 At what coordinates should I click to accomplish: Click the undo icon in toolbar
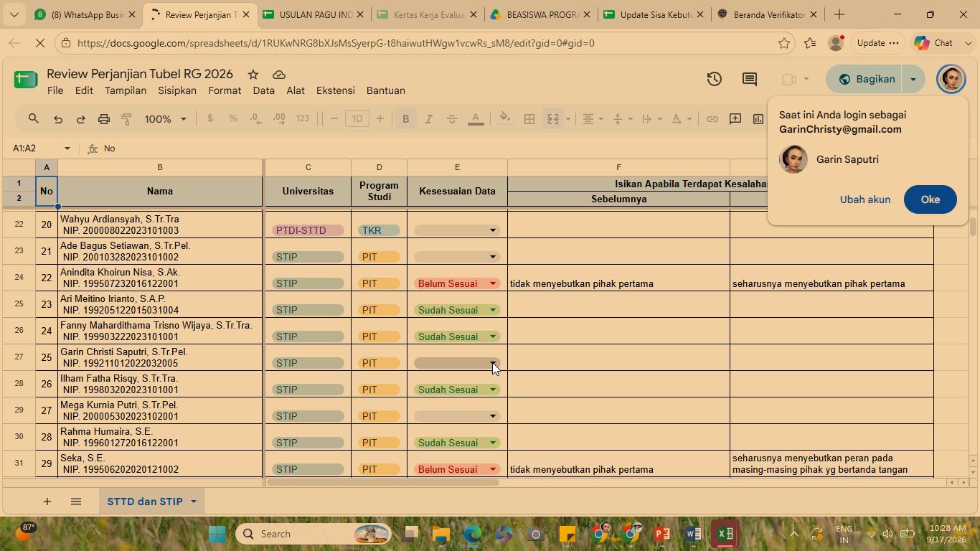tap(58, 119)
